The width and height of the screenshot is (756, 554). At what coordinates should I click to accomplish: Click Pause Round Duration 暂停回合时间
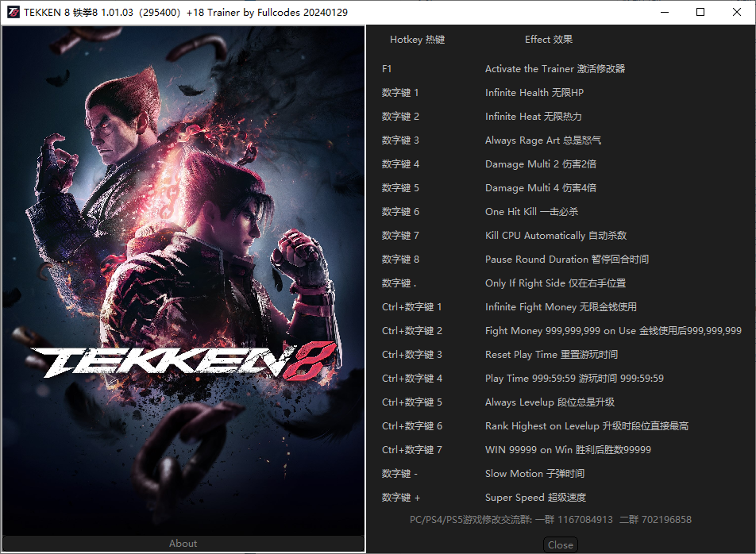click(566, 260)
